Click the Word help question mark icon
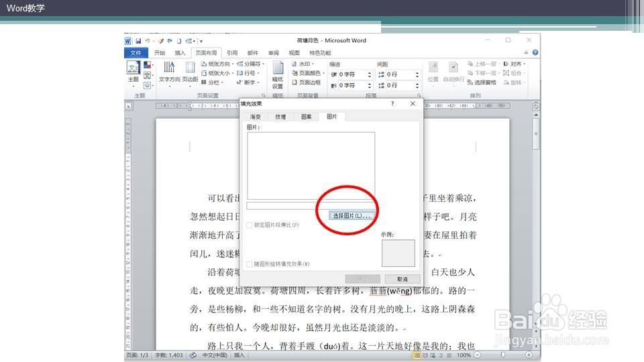Viewport: 644px width, 362px height. click(x=535, y=52)
